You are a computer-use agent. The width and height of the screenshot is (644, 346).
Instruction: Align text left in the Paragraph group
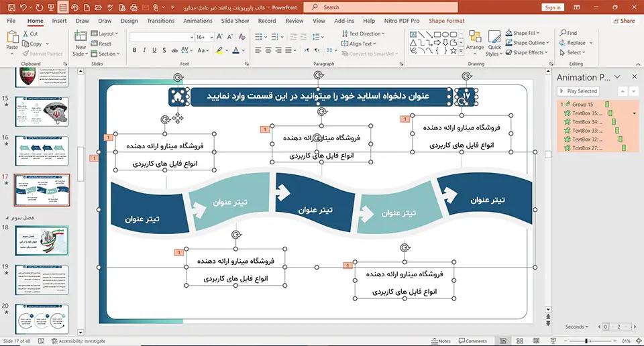point(258,50)
